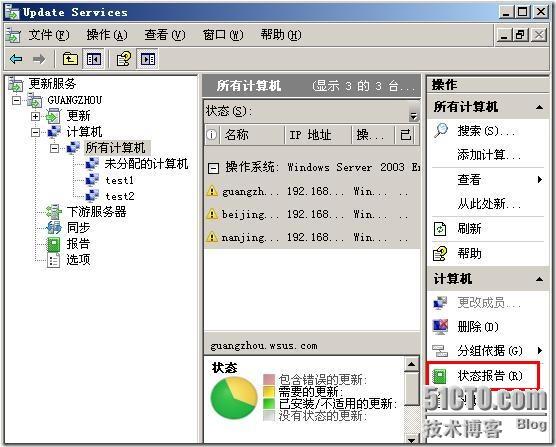
Task: Open the 窗口(W) menu
Action: point(223,35)
